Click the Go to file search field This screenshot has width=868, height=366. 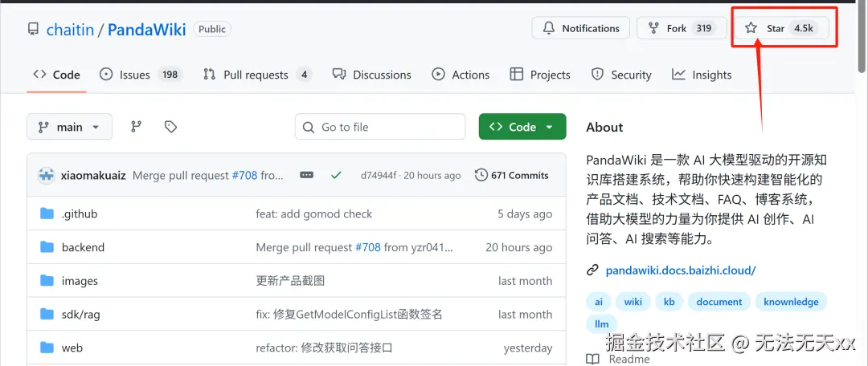coord(380,127)
